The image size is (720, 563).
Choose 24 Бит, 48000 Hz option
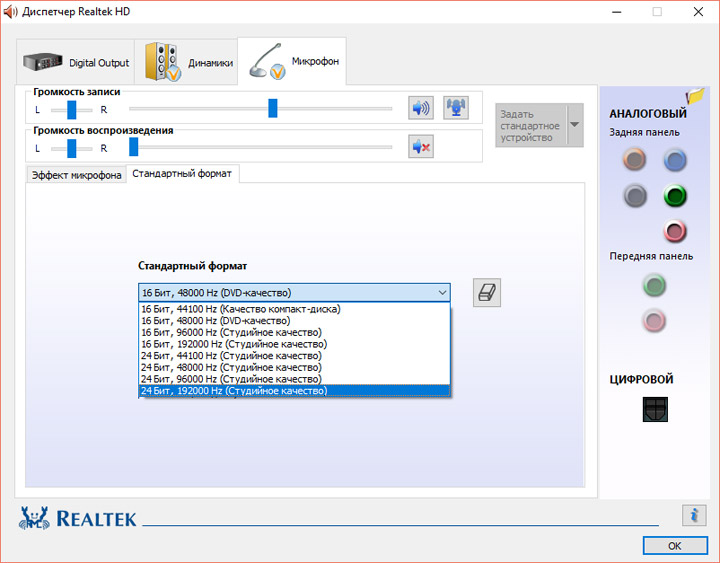click(x=294, y=367)
